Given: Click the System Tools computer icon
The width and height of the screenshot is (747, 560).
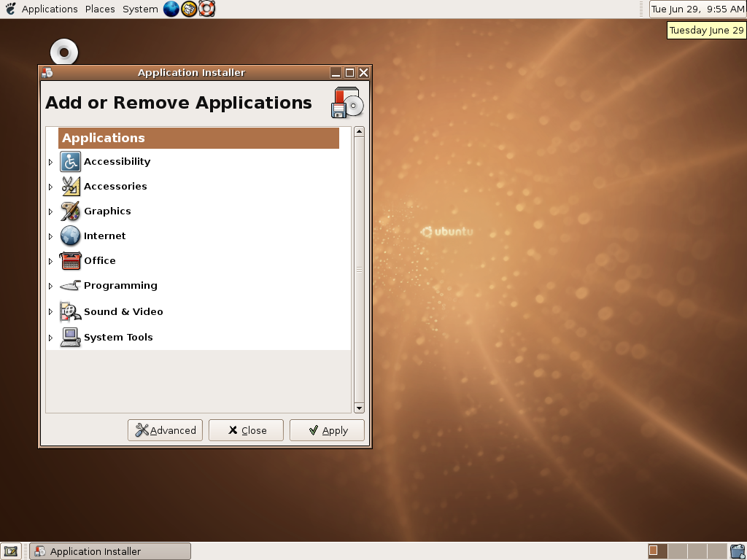Looking at the screenshot, I should click(x=70, y=336).
